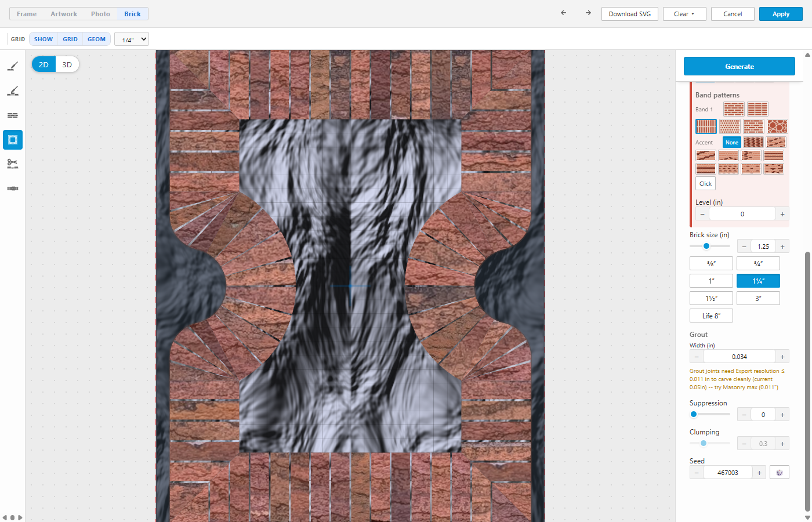The image size is (812, 522).
Task: Click the Generate button
Action: click(x=739, y=66)
